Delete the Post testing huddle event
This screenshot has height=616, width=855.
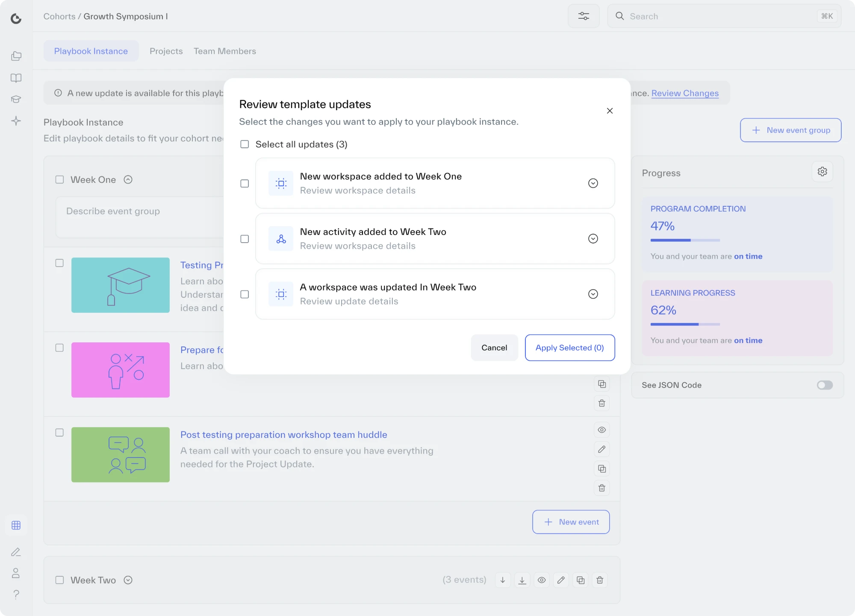click(x=601, y=488)
